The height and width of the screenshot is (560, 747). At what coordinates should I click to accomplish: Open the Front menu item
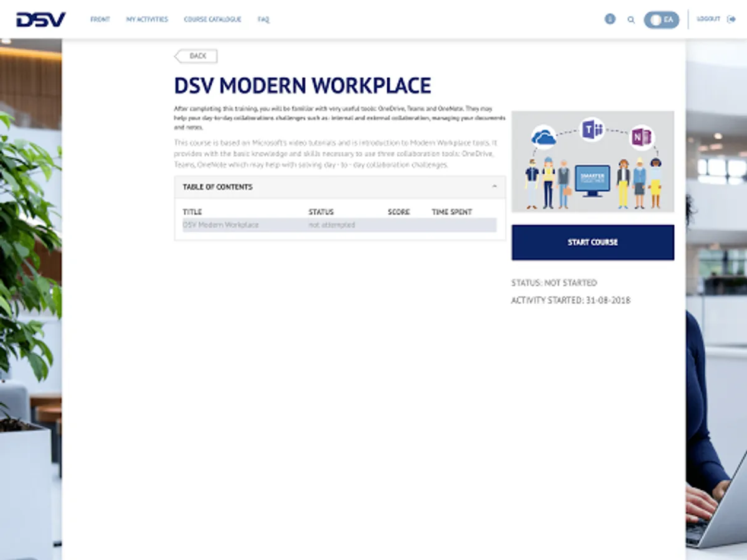coord(100,19)
